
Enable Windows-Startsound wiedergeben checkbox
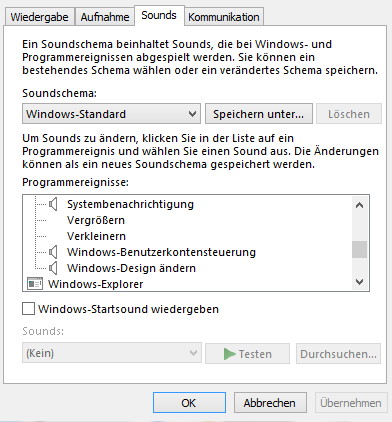coord(28,309)
